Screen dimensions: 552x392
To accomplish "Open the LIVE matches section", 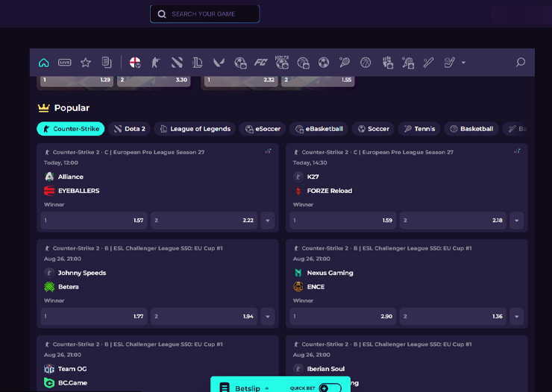I will (x=65, y=63).
